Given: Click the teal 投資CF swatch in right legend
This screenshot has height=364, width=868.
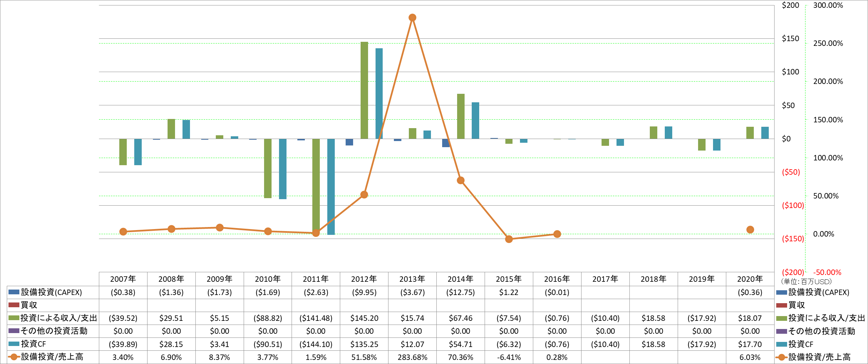Looking at the screenshot, I should 782,344.
